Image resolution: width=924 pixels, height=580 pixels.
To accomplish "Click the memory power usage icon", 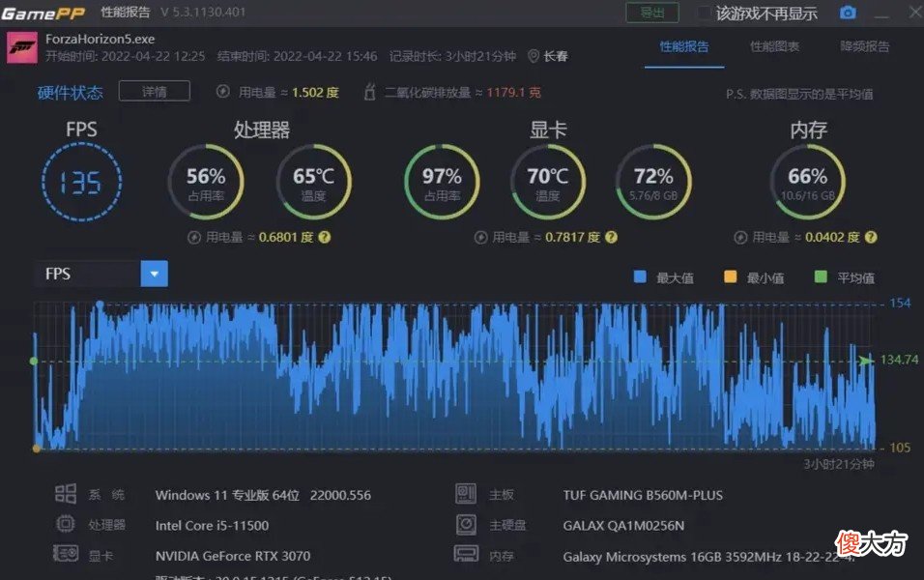I will pyautogui.click(x=740, y=238).
